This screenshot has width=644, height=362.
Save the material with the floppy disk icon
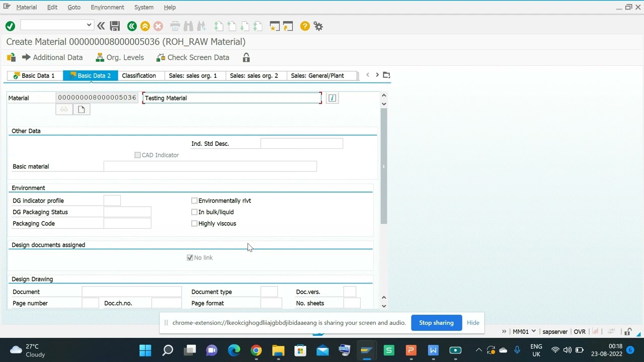pos(115,26)
